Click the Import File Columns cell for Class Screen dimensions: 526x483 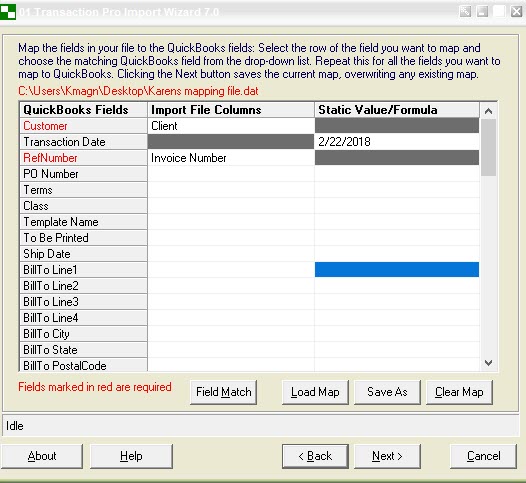pos(231,206)
